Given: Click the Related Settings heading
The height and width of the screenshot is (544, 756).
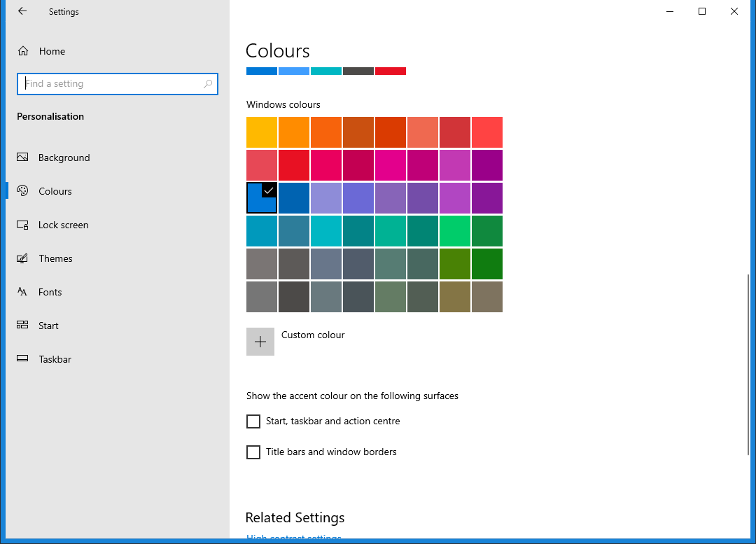Looking at the screenshot, I should 295,517.
